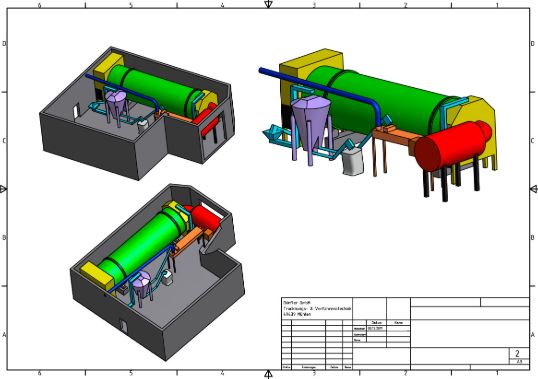Click the date value in the title block
This screenshot has height=379, width=538.
click(x=376, y=328)
